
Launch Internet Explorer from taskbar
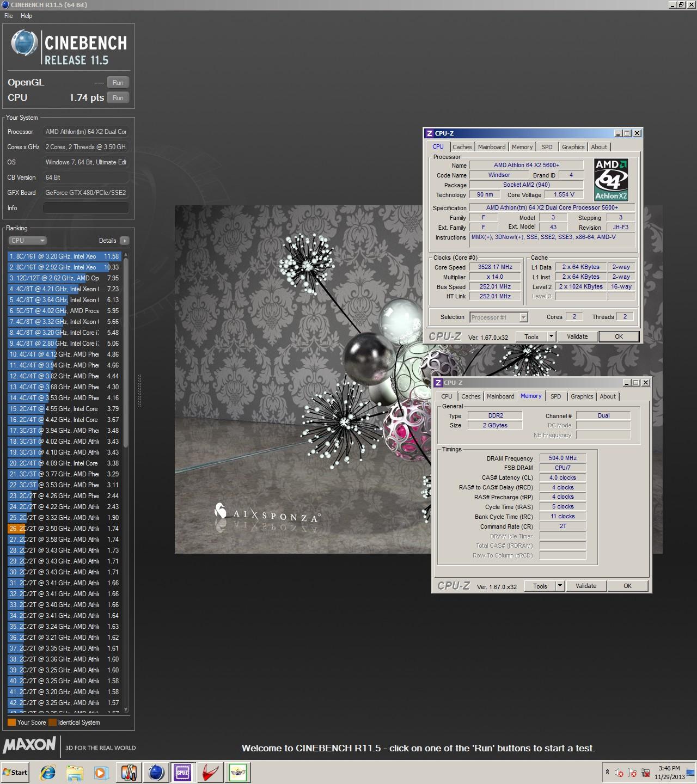tap(48, 773)
